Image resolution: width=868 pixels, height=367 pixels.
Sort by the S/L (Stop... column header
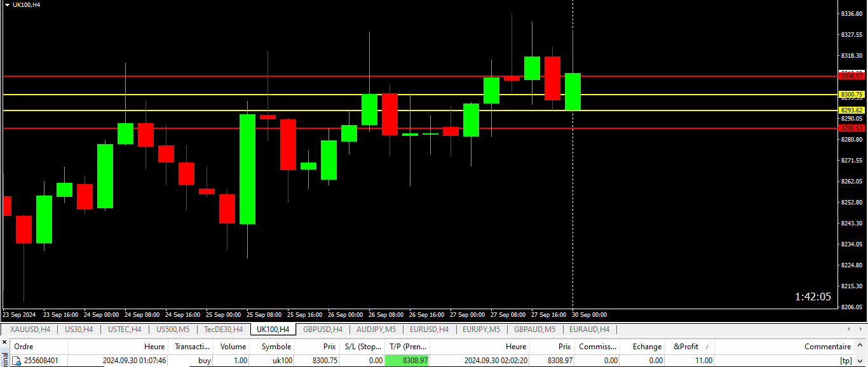(x=362, y=347)
